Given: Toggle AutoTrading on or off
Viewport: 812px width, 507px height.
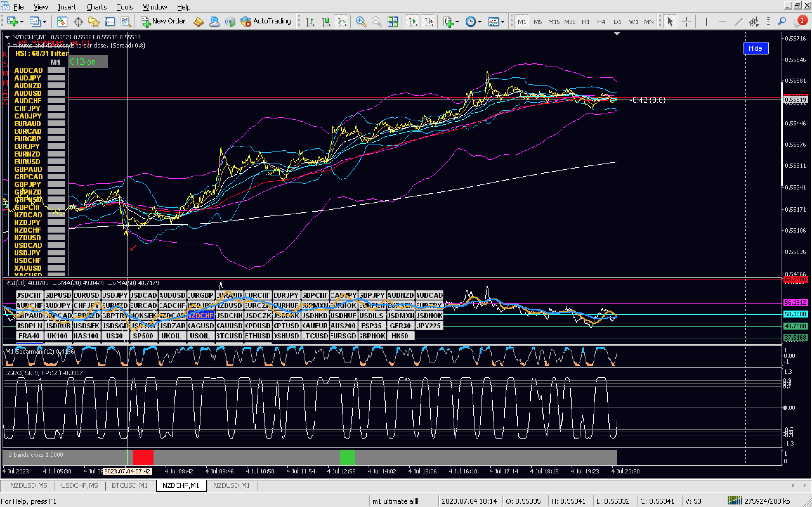Looking at the screenshot, I should (266, 22).
